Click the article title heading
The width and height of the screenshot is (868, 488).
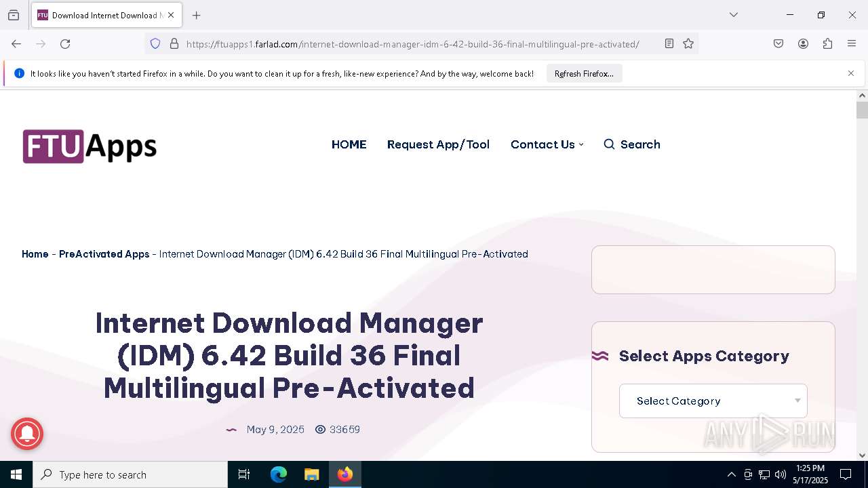pyautogui.click(x=289, y=356)
